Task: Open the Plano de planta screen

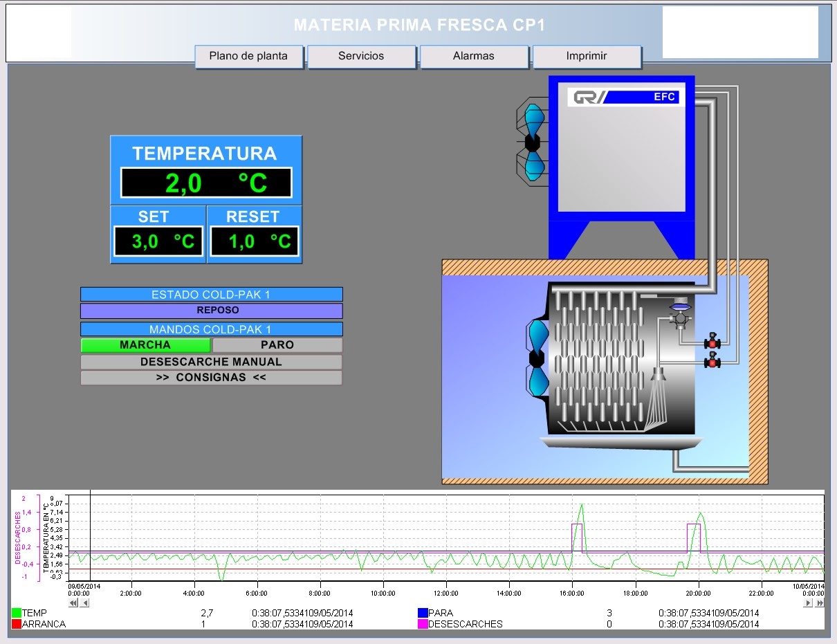Action: (248, 56)
